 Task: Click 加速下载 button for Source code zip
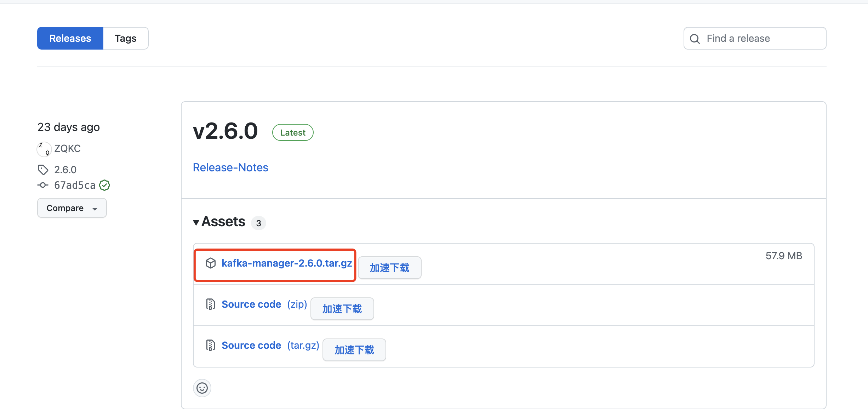click(342, 309)
